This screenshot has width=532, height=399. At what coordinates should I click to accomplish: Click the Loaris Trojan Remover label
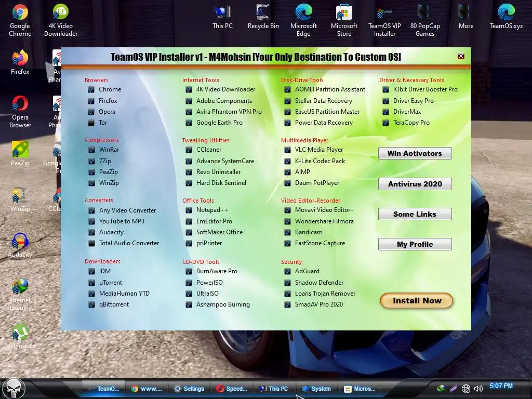point(325,294)
